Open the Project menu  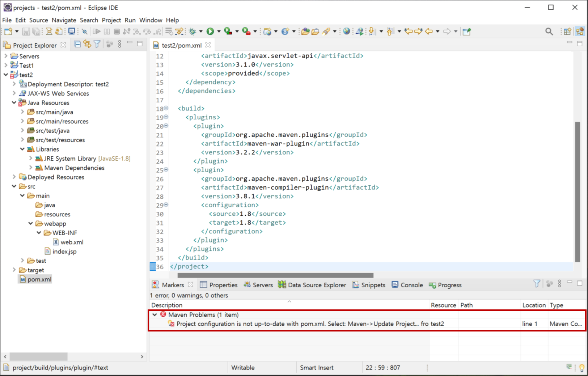click(x=111, y=20)
